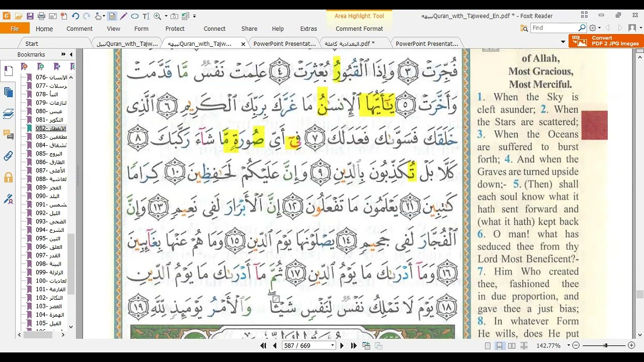Viewport: 644px width, 362px height.
Task: Close the active Quran_with_Tajw tab
Action: 244,44
